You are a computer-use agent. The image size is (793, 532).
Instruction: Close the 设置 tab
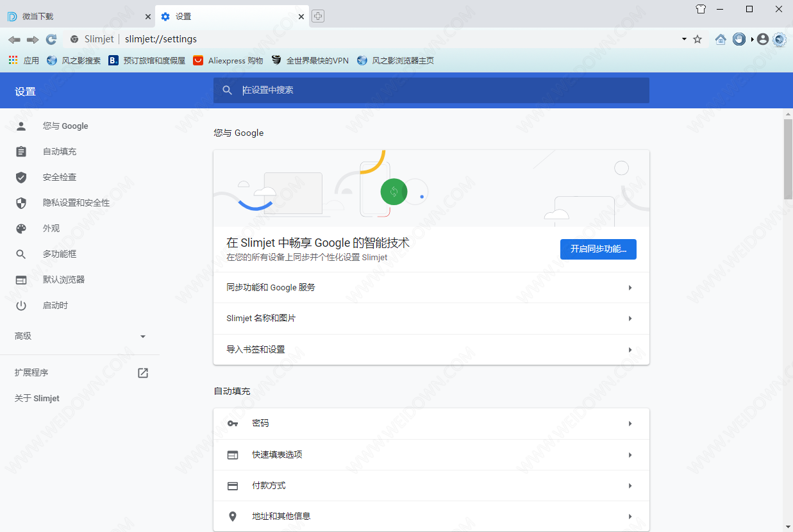pyautogui.click(x=302, y=17)
